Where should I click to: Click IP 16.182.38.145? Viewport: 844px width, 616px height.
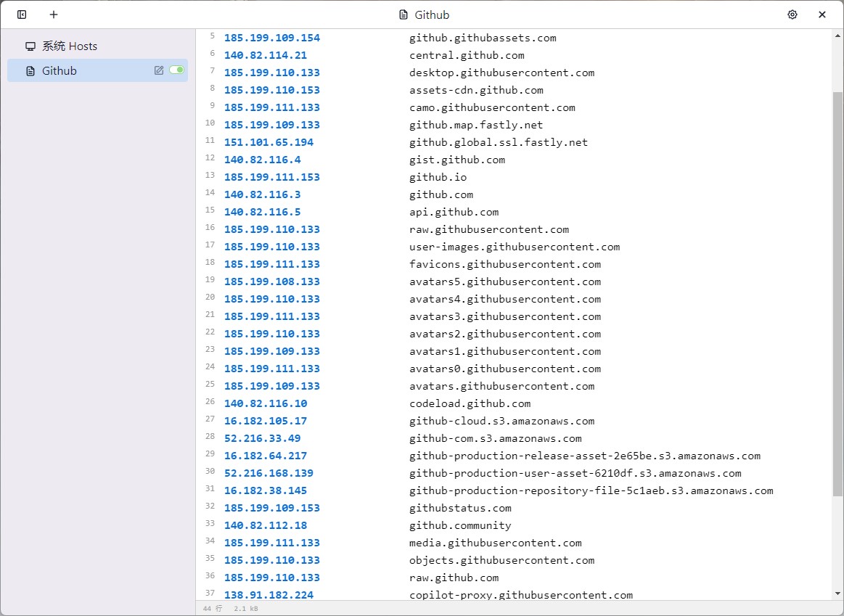[x=266, y=490]
